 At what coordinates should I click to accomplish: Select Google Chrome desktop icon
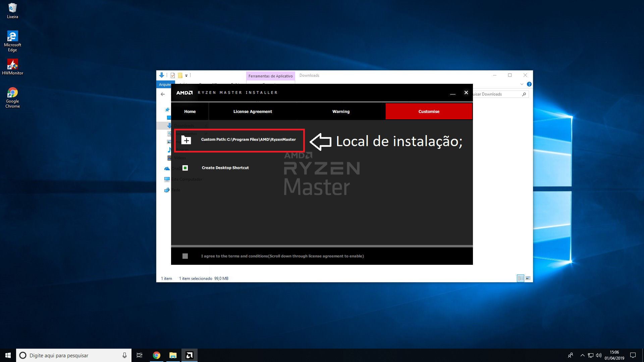12,98
